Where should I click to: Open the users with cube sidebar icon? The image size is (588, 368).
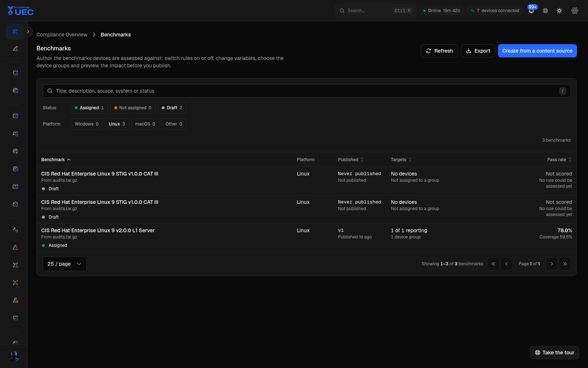click(15, 134)
